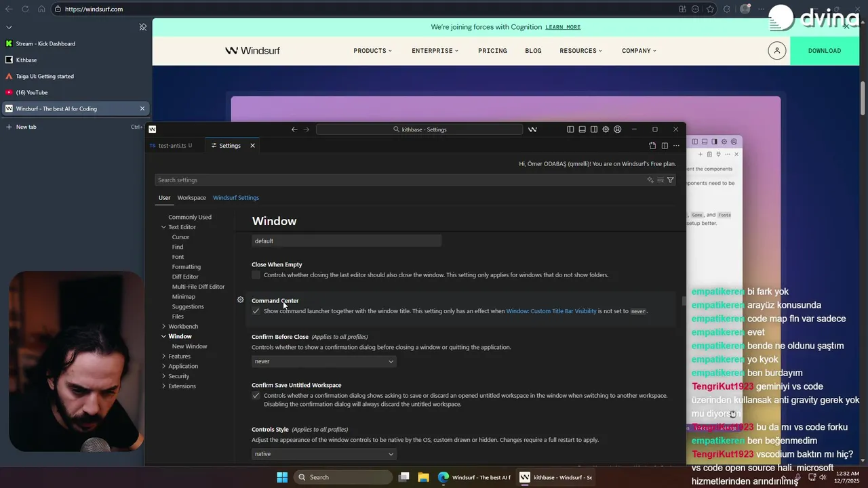Open the Controls Style dropdown
The width and height of the screenshot is (868, 488).
point(324,454)
